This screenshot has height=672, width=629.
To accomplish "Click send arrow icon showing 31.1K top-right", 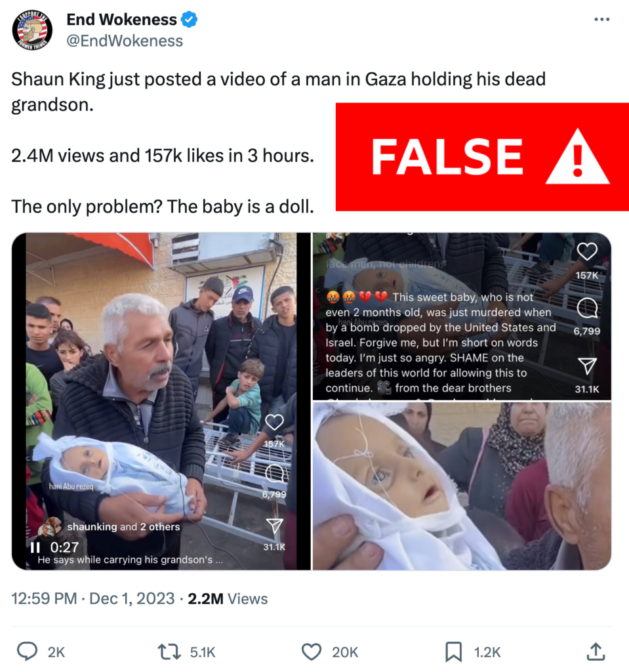I will [x=587, y=366].
